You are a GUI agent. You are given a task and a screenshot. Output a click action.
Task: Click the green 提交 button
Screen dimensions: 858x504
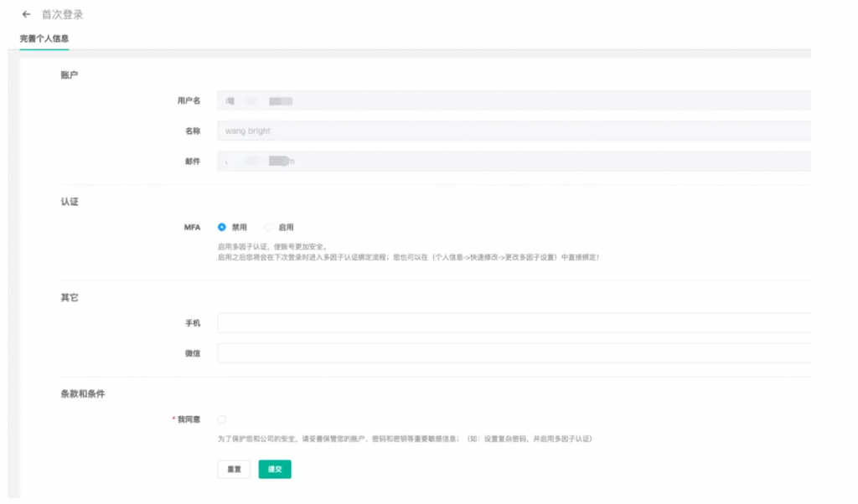coord(275,469)
